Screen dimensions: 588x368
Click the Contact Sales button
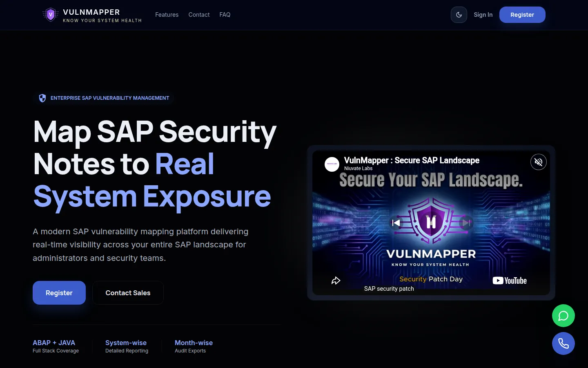[128, 293]
